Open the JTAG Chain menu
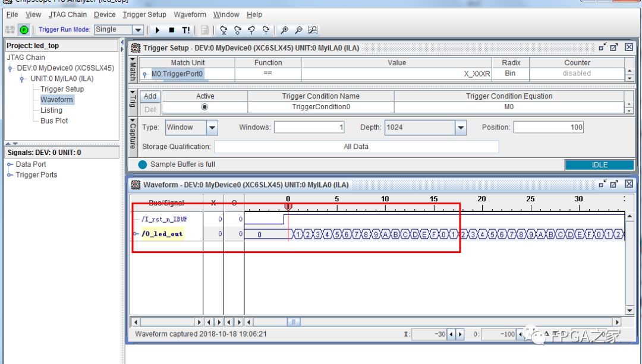Screen dimensions: 642x364 tap(68, 15)
